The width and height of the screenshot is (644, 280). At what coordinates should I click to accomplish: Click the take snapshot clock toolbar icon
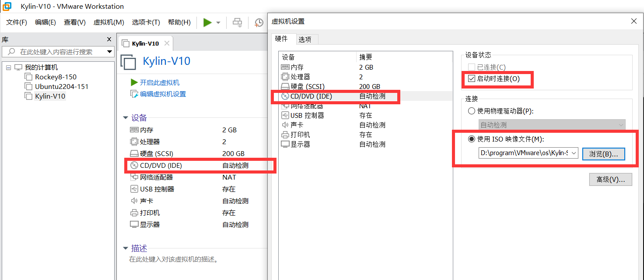(x=259, y=23)
